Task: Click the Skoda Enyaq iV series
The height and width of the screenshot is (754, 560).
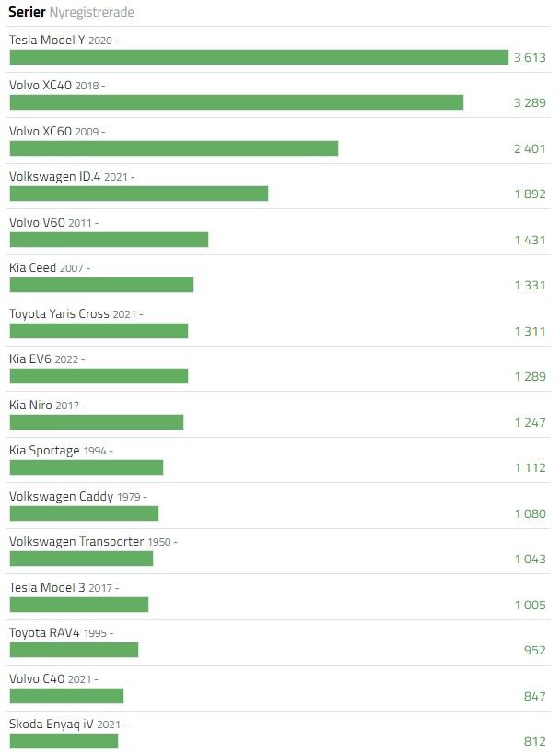Action: [x=52, y=725]
